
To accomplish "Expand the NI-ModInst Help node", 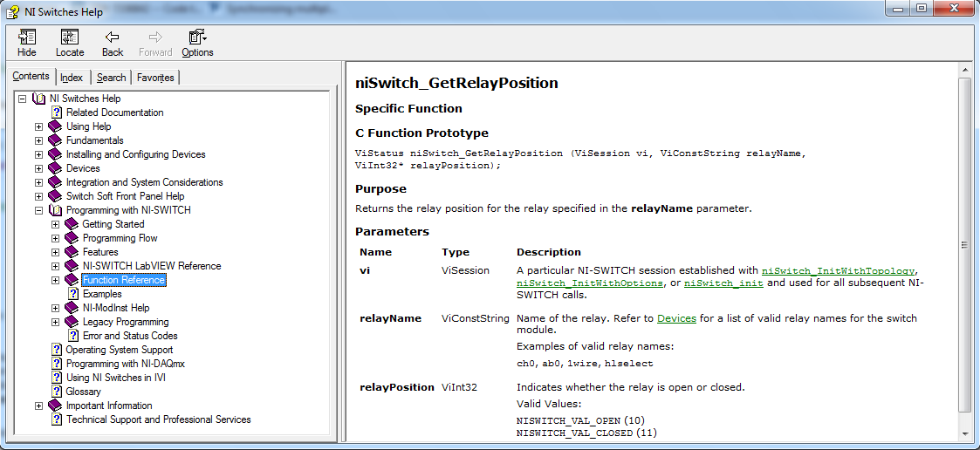I will [x=55, y=308].
